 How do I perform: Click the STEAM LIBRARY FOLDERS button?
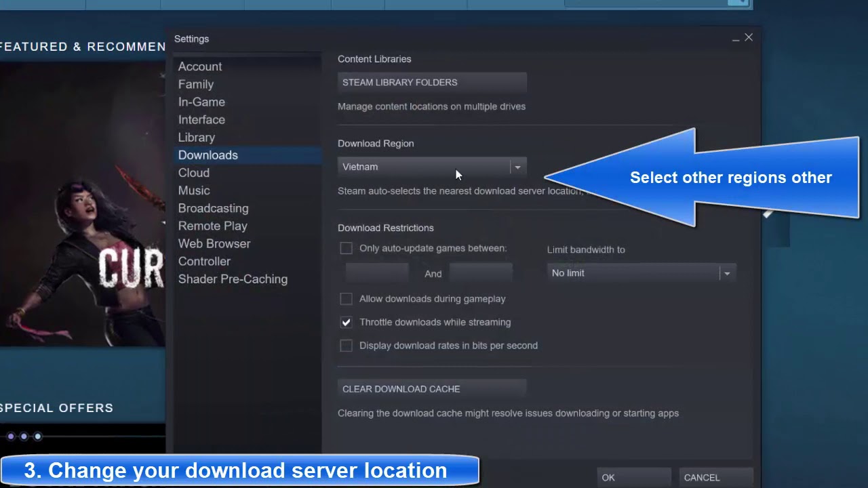tap(432, 82)
